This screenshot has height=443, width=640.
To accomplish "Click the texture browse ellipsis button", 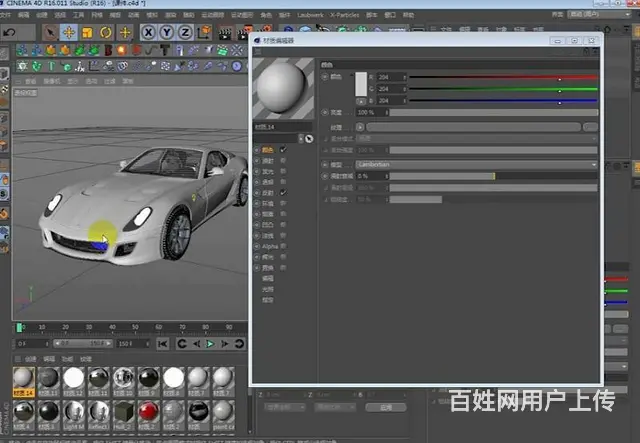I will coord(590,127).
